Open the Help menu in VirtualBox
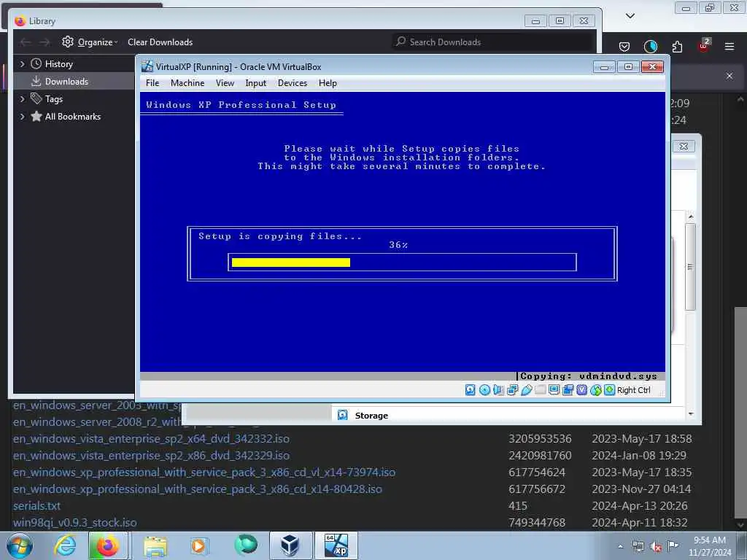 tap(328, 83)
